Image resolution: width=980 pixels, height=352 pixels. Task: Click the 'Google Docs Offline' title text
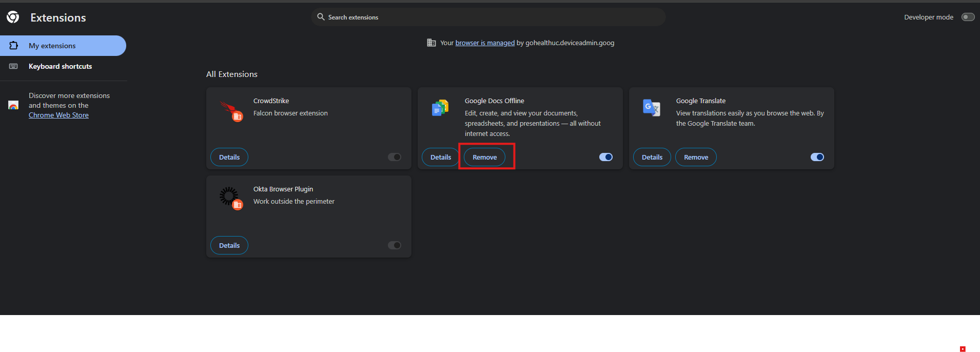tap(495, 101)
